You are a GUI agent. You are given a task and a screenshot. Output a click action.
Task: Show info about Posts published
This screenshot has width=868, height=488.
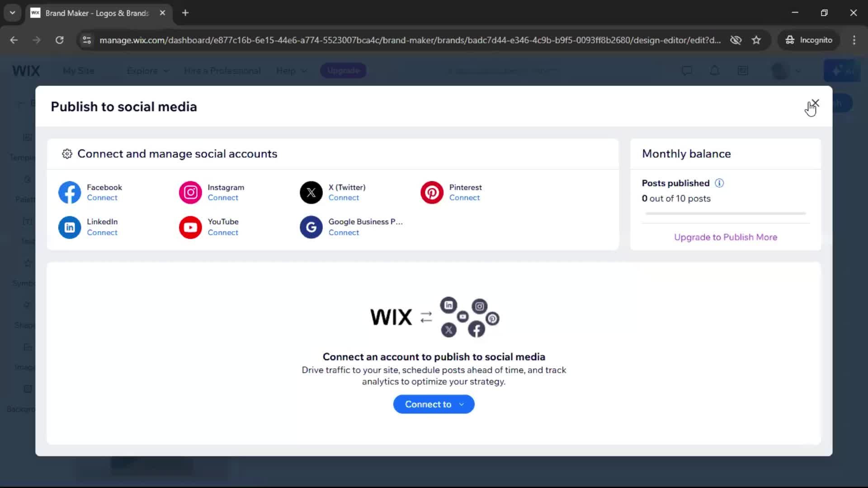[719, 183]
